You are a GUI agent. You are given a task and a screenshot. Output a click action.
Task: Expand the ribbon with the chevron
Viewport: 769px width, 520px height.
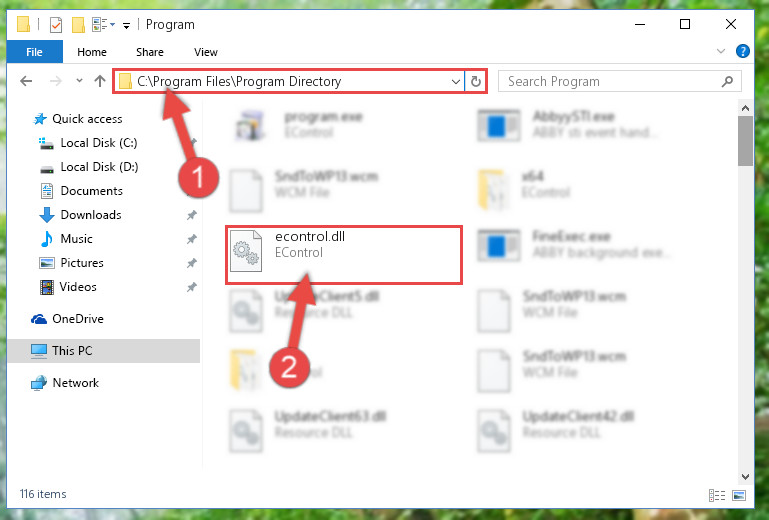[x=720, y=51]
